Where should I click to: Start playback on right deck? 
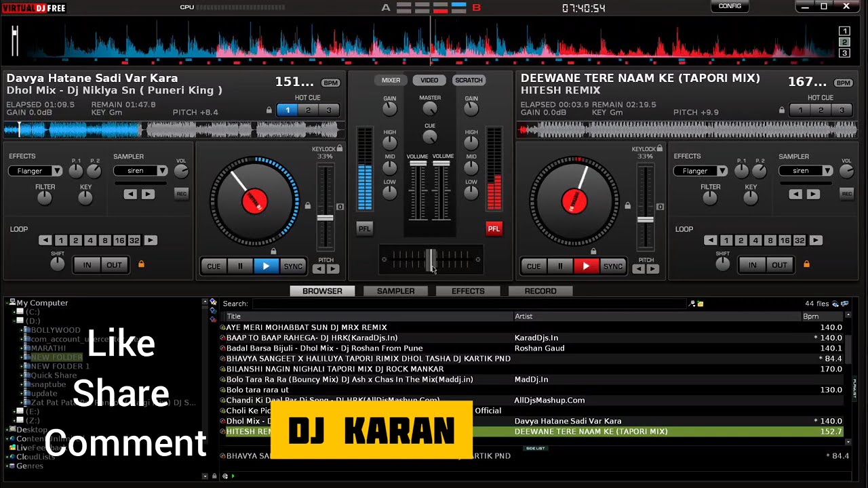586,266
